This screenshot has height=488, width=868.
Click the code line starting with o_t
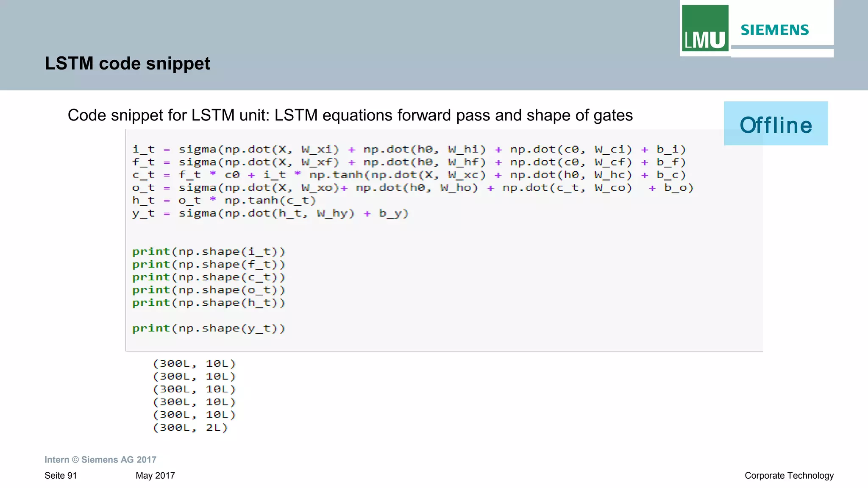(x=413, y=188)
